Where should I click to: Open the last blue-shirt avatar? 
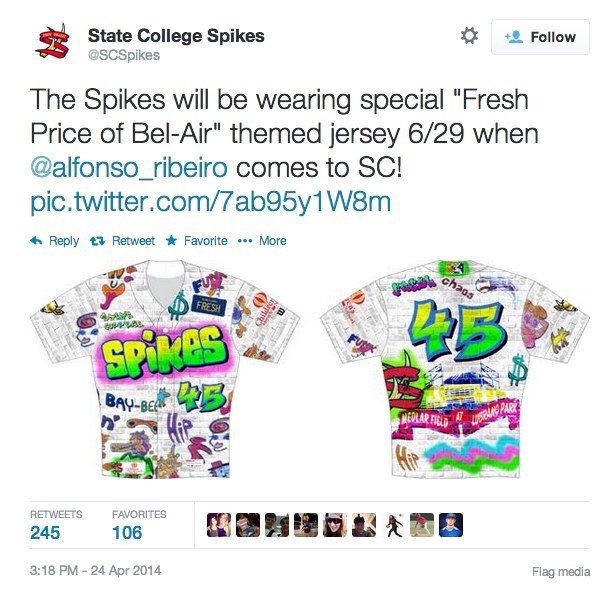tap(451, 525)
